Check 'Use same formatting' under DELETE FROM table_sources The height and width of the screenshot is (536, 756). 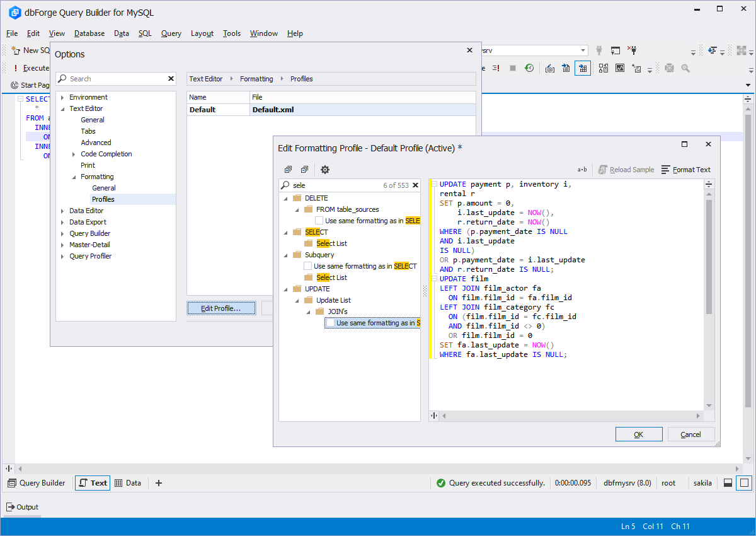[320, 221]
